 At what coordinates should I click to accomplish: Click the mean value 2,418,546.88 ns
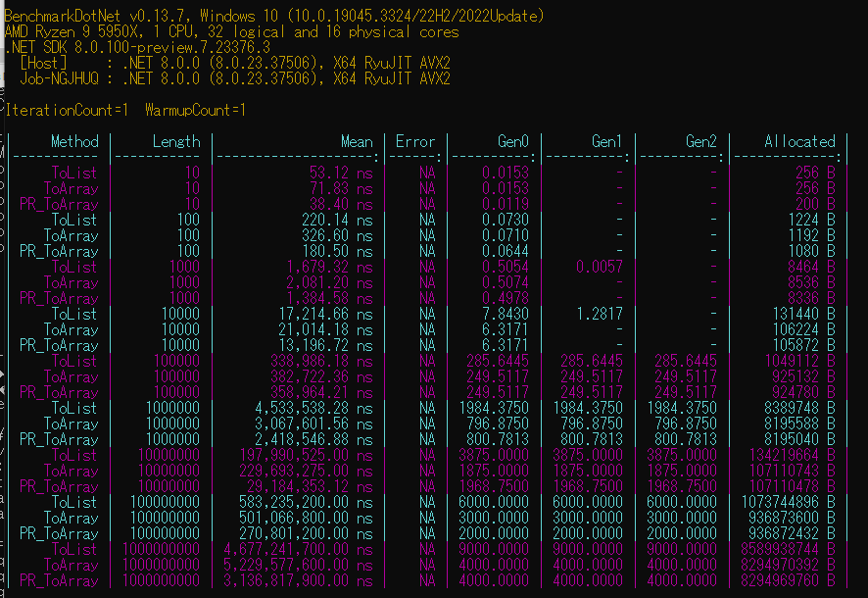tap(313, 439)
